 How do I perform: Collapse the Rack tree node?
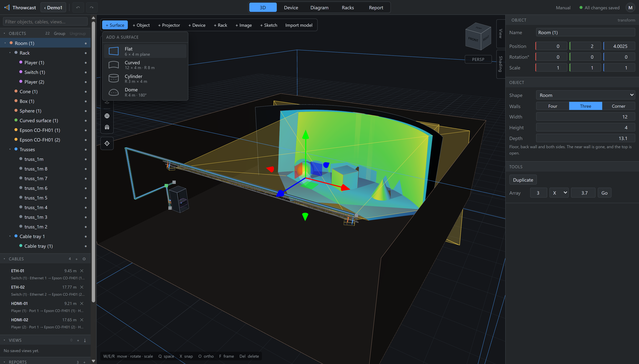coord(10,53)
